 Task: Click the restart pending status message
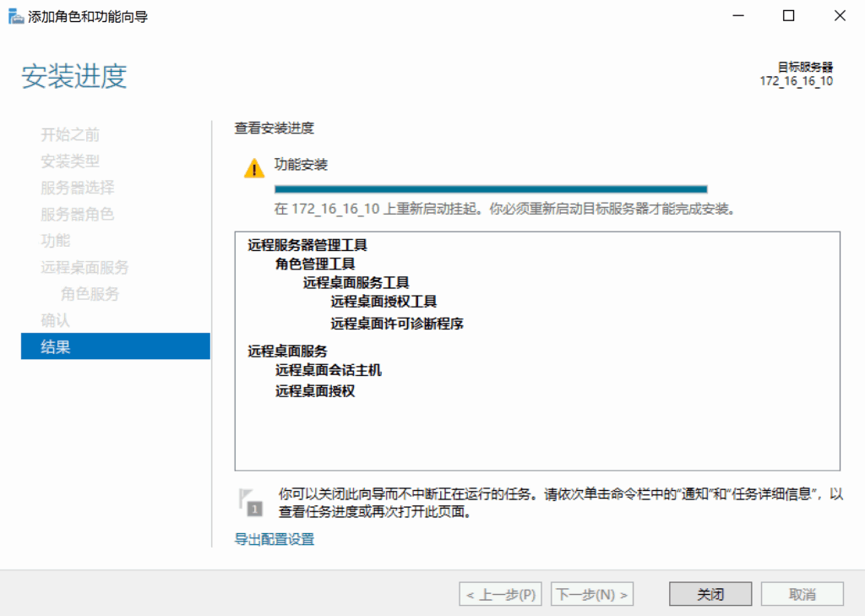(504, 209)
